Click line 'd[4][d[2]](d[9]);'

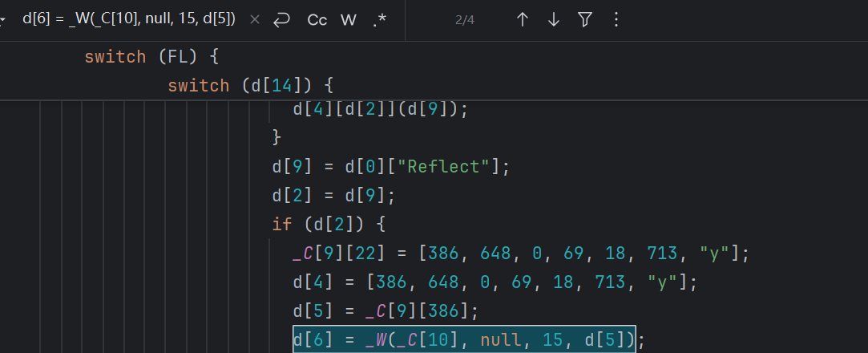(x=381, y=109)
